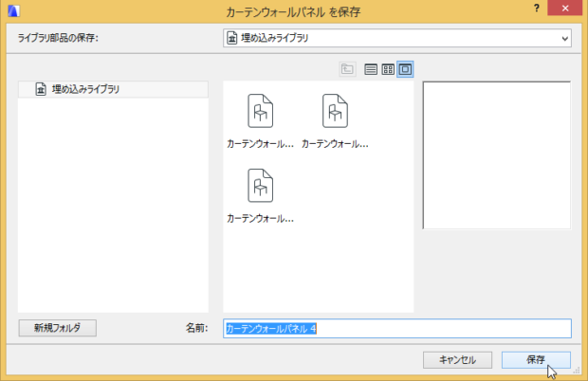
Task: Select the large icons view button
Action: click(405, 69)
